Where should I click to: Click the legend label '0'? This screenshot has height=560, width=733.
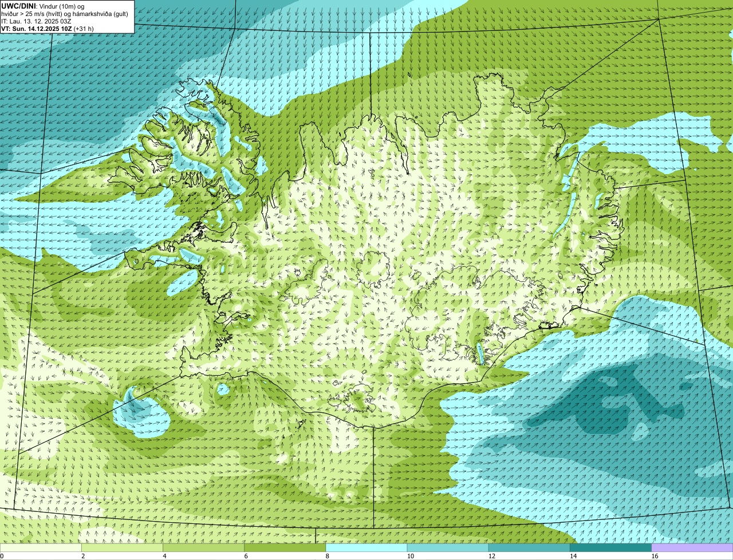(x=2, y=556)
